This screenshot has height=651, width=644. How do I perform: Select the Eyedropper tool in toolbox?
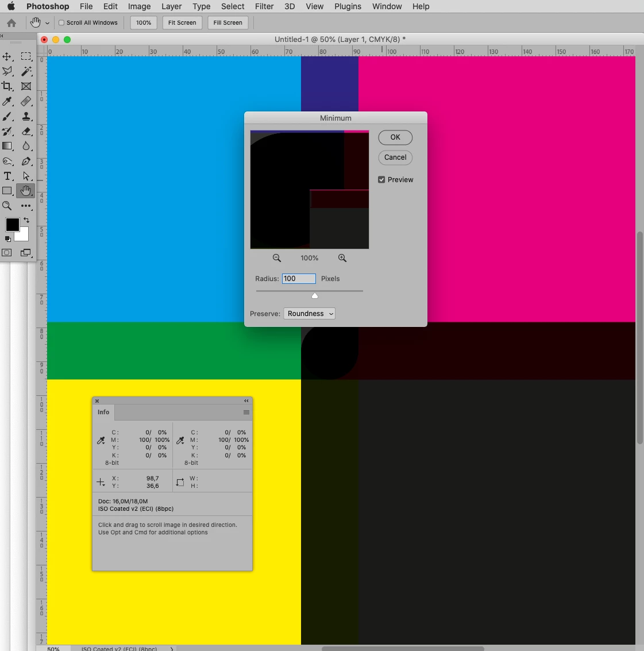7,101
